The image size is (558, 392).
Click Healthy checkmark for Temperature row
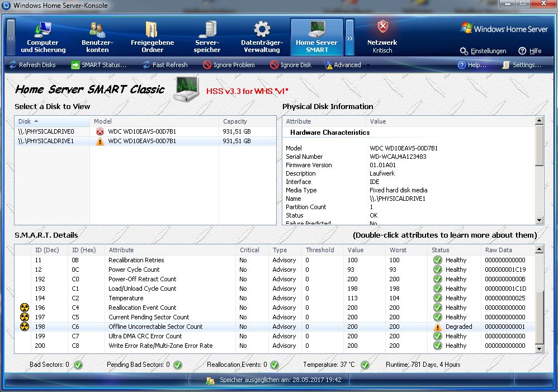pyautogui.click(x=438, y=298)
